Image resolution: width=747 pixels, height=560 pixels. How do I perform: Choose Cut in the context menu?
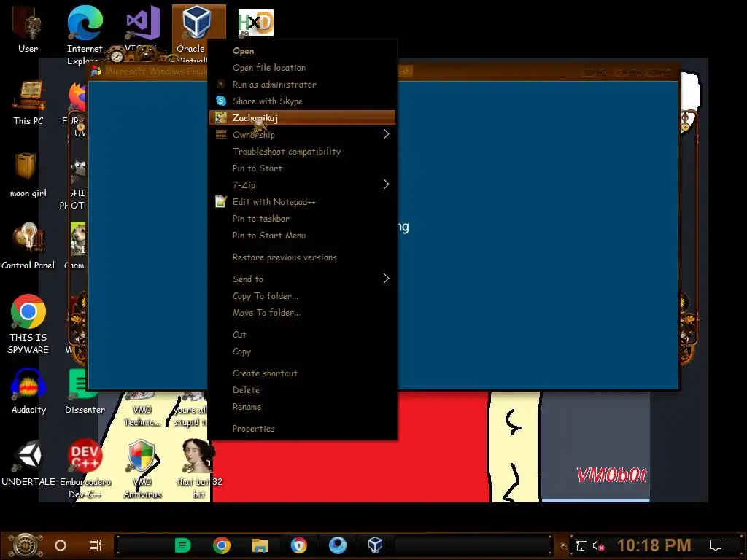[x=302, y=334]
